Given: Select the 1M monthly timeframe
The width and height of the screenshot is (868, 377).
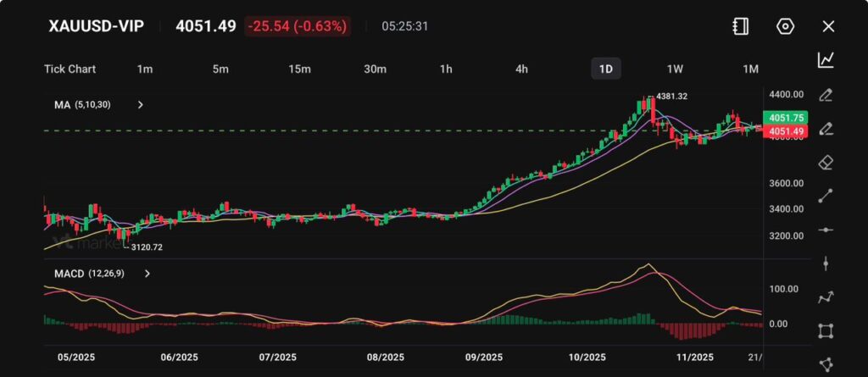Looking at the screenshot, I should point(750,69).
